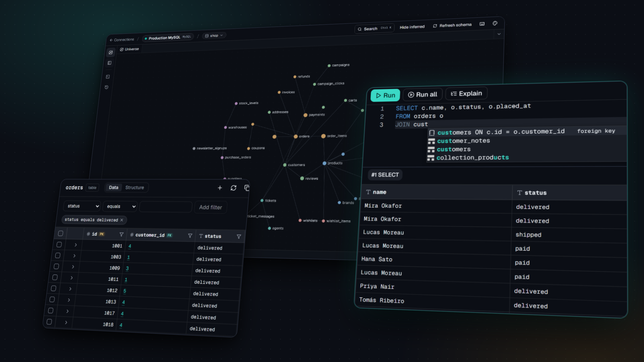Run the current SQL query
Viewport: 644px width, 362px height.
[385, 95]
